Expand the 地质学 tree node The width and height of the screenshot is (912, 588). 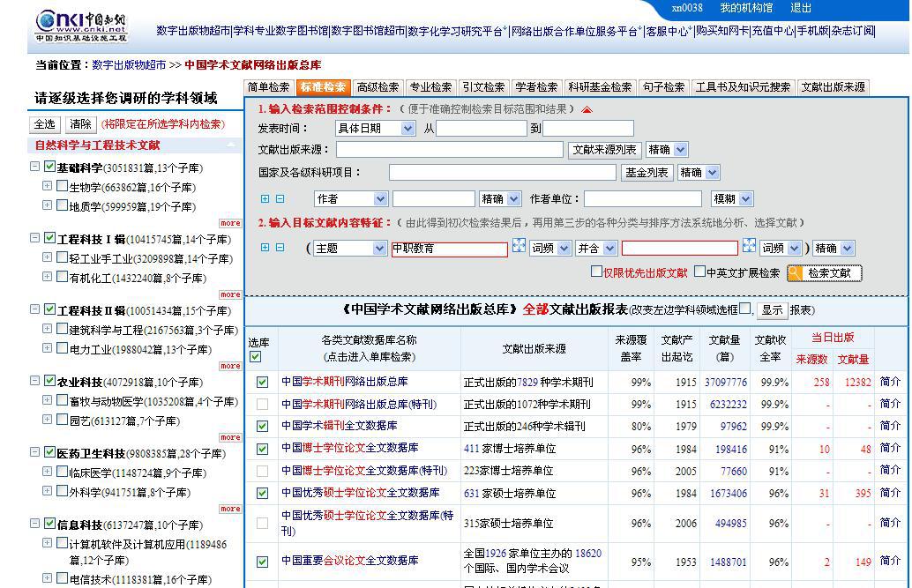[47, 205]
